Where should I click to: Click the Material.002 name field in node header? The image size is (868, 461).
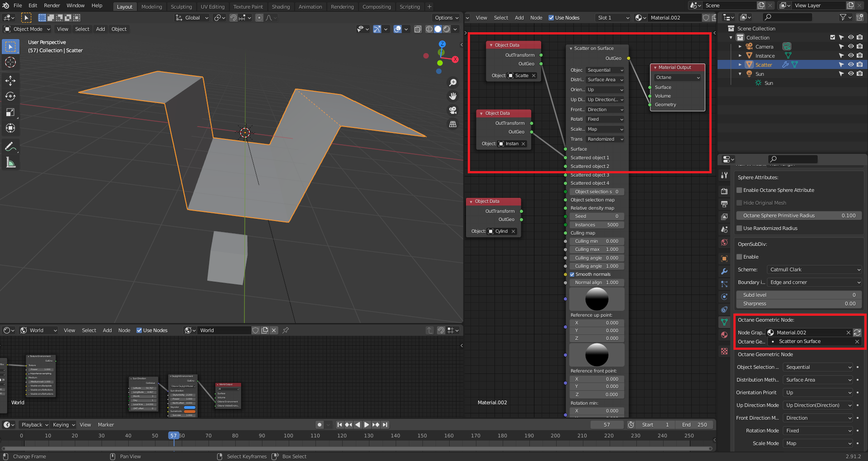[x=674, y=18]
